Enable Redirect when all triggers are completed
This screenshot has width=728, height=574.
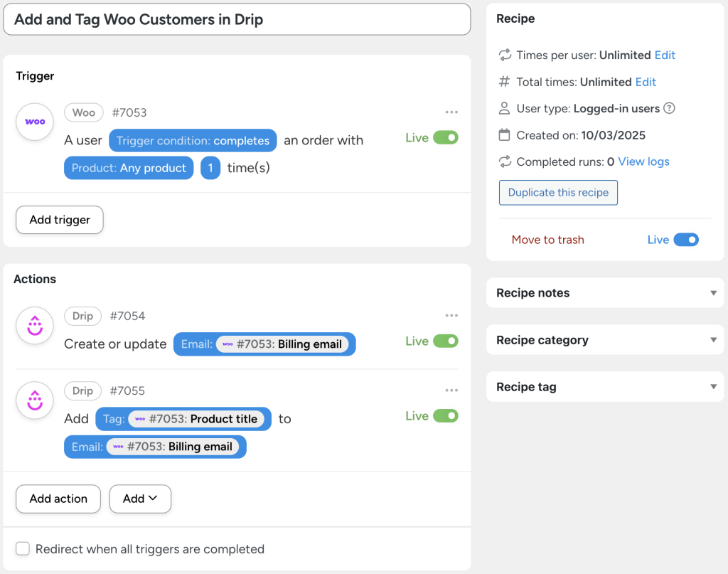pos(22,549)
